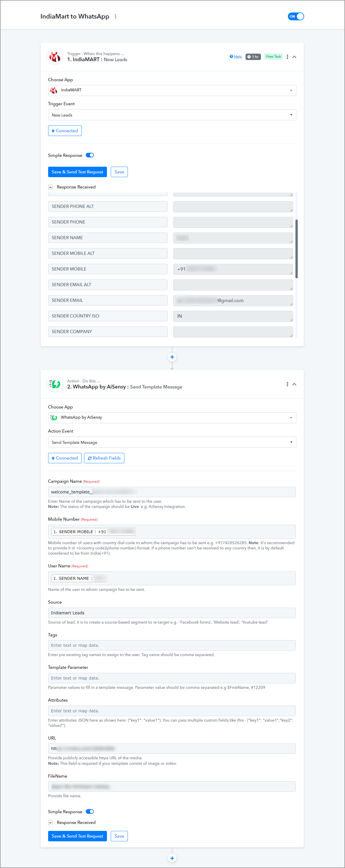Add step between trigger and action
This screenshot has width=345, height=868.
click(x=172, y=357)
